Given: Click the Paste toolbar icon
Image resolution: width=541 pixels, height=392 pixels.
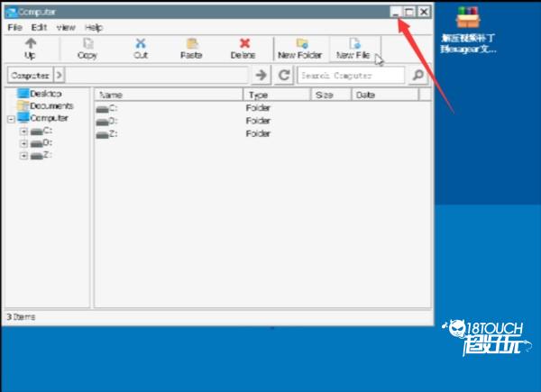Looking at the screenshot, I should click(191, 43).
